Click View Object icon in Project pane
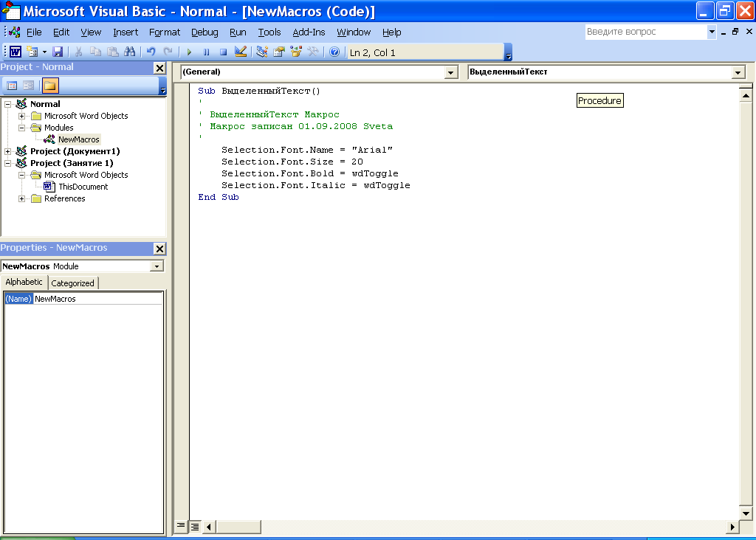 [29, 86]
